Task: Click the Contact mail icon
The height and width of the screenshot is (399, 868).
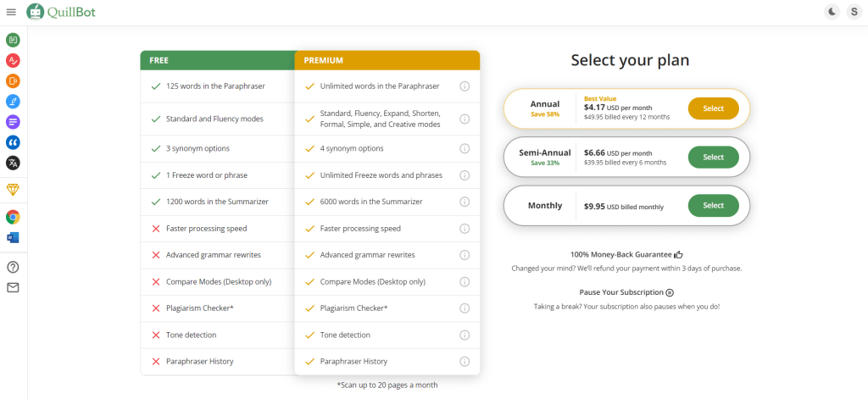Action: 13,288
